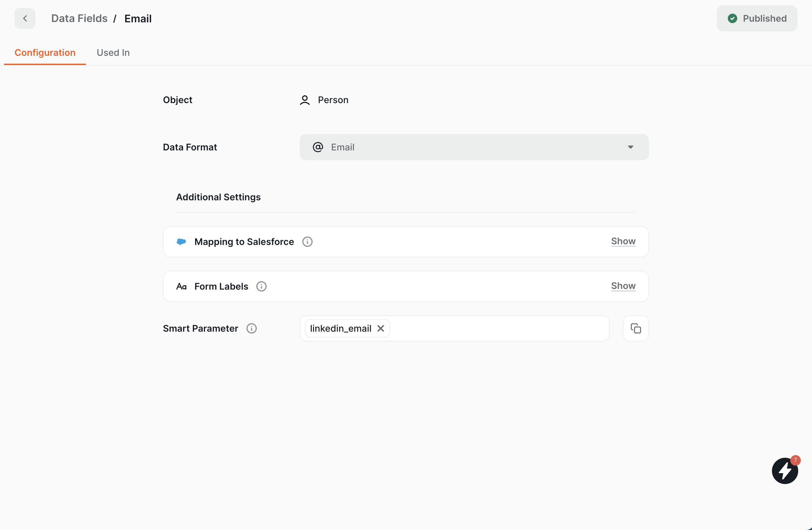Open info for Mapping to Salesforce

click(x=307, y=241)
